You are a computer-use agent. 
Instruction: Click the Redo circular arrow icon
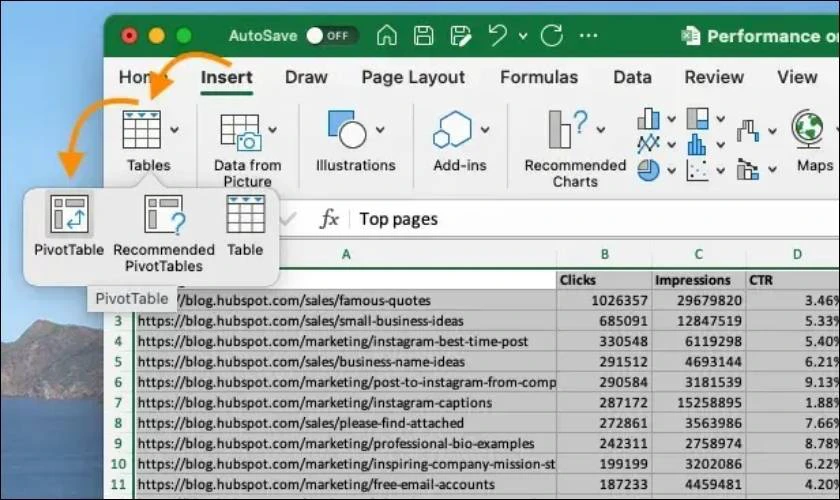point(552,35)
